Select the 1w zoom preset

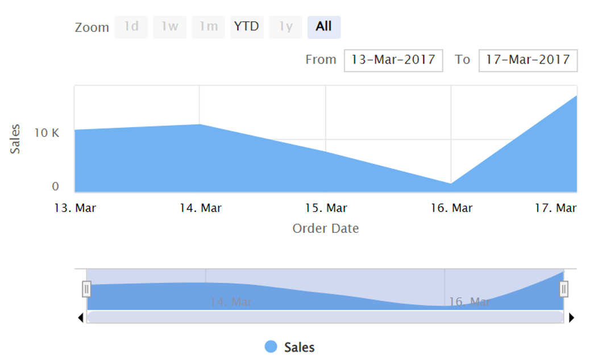coord(169,27)
